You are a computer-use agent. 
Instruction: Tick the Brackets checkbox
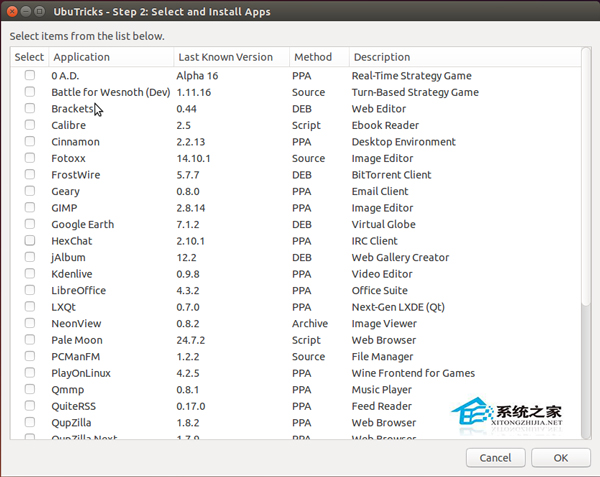pos(30,109)
